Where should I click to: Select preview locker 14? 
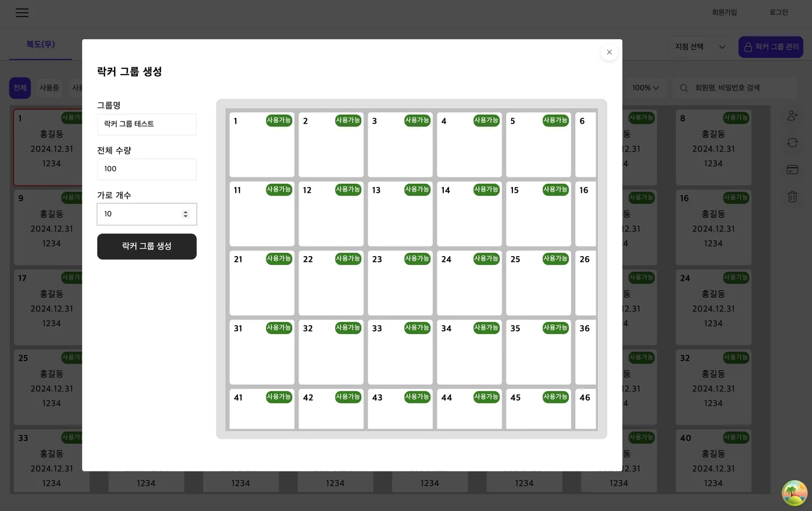click(469, 214)
